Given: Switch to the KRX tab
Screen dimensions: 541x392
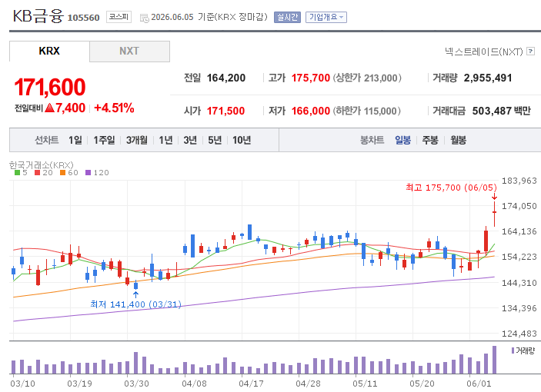Looking at the screenshot, I should pyautogui.click(x=49, y=51).
